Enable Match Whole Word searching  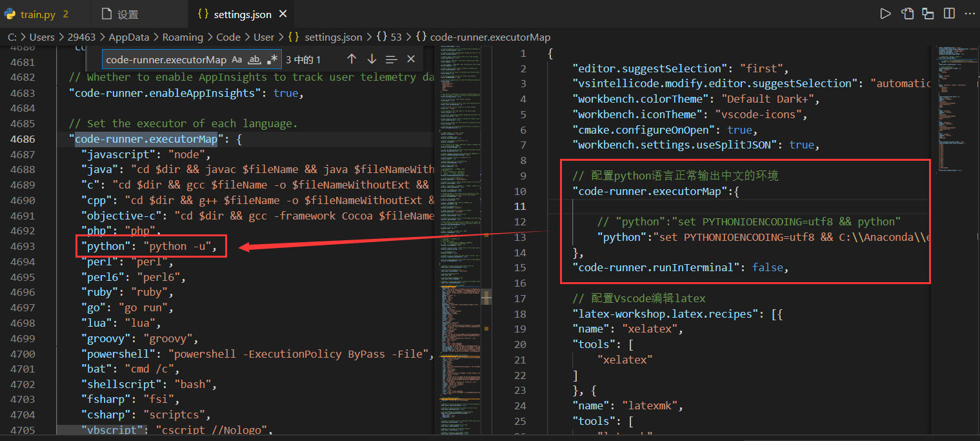tap(254, 59)
